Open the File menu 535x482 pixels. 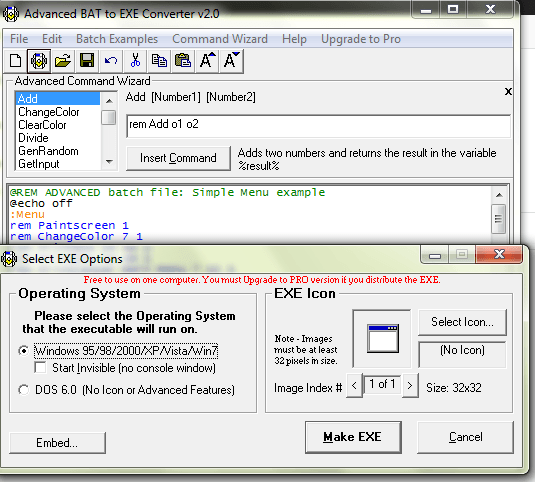19,39
